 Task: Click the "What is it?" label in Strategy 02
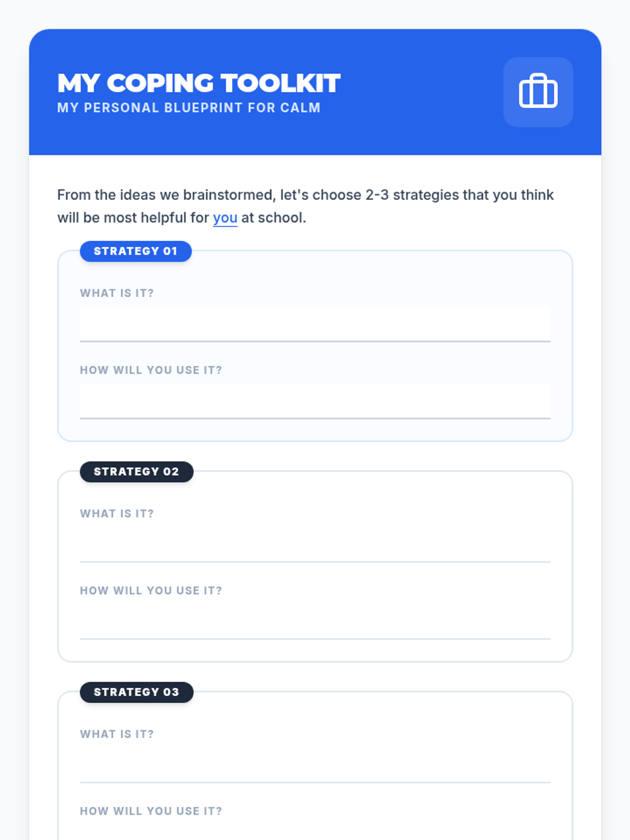(x=117, y=514)
